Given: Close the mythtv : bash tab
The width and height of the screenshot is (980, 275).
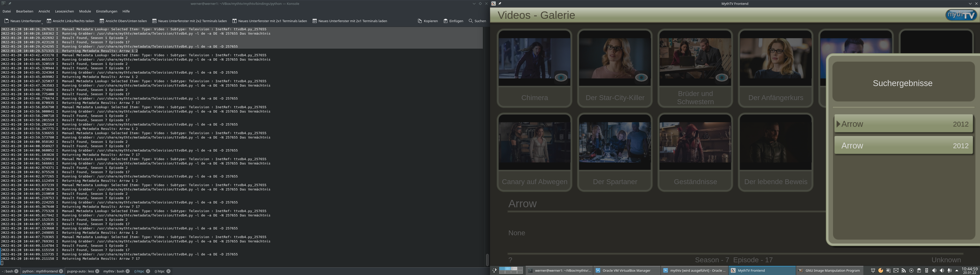Looking at the screenshot, I should point(128,271).
